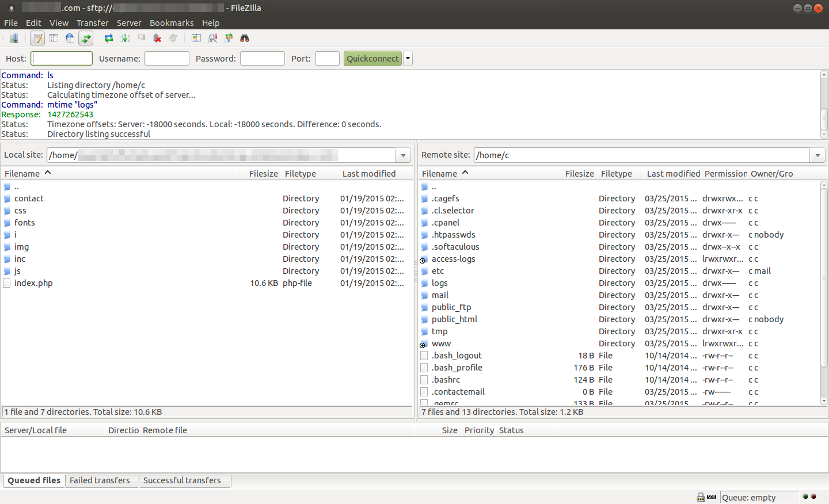829x504 pixels.
Task: Click the file icon for .bash_profile
Action: [x=424, y=368]
